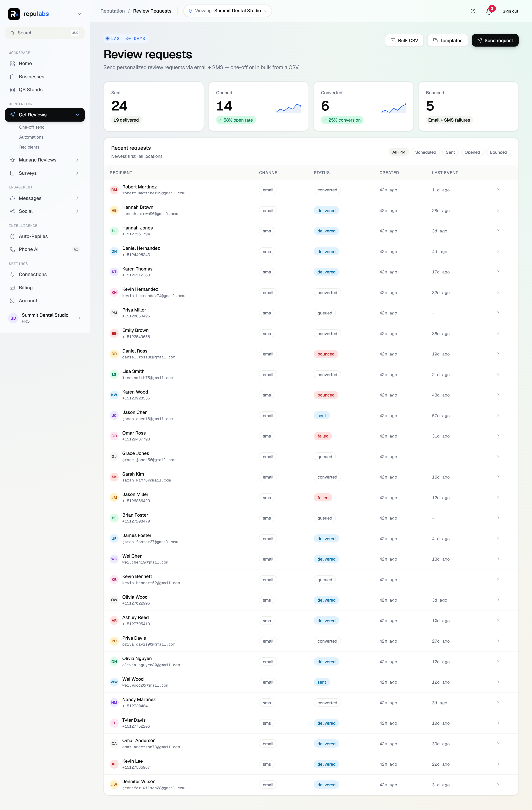Click the search magnifier icon
This screenshot has width=532, height=810.
tap(12, 33)
